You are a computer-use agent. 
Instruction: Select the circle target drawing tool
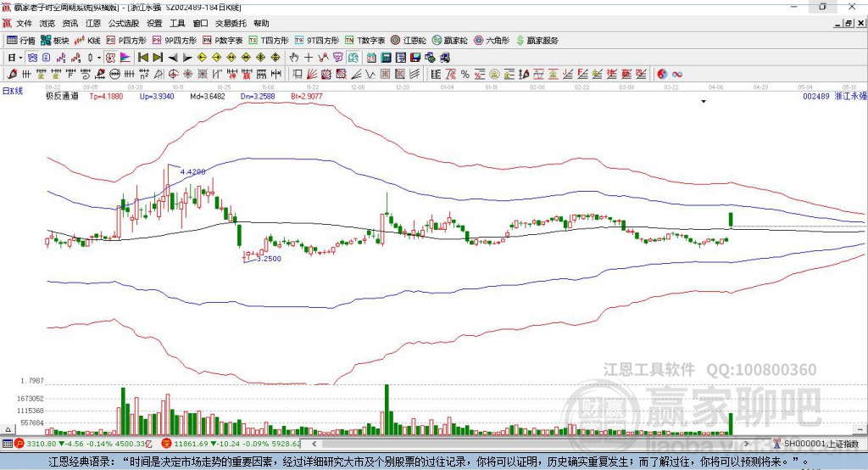point(173,74)
